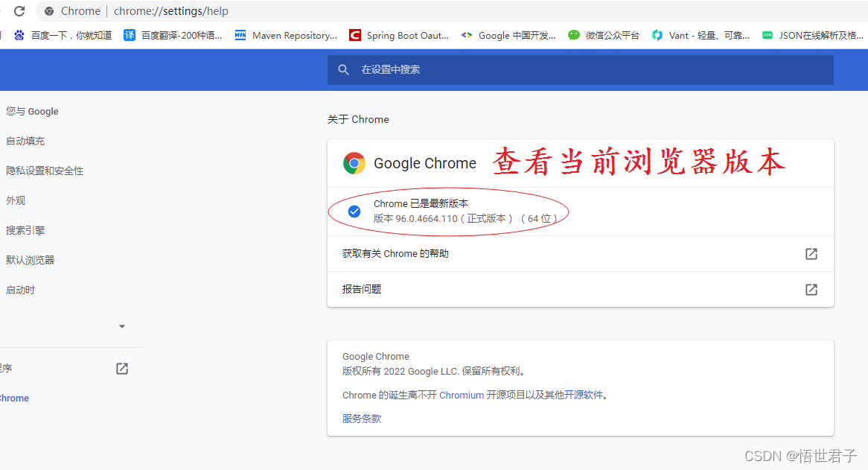Open 启动时 settings in the sidebar
The height and width of the screenshot is (470, 868).
tap(21, 290)
